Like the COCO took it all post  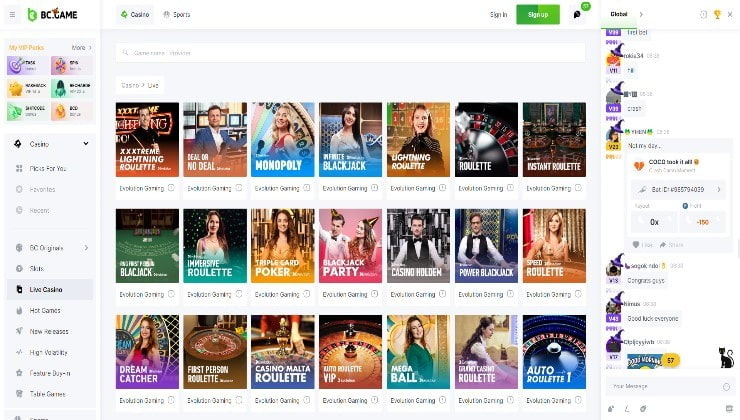pos(642,244)
